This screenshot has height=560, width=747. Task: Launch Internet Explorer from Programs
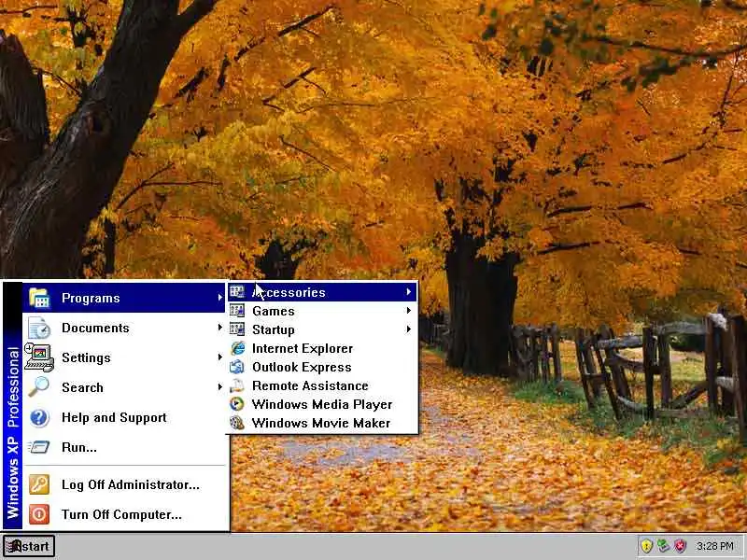tap(322, 348)
